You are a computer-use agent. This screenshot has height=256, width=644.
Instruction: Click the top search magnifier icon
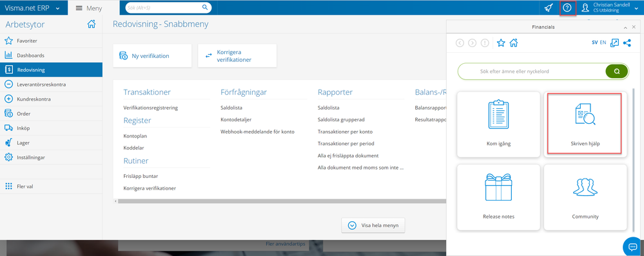click(x=205, y=7)
